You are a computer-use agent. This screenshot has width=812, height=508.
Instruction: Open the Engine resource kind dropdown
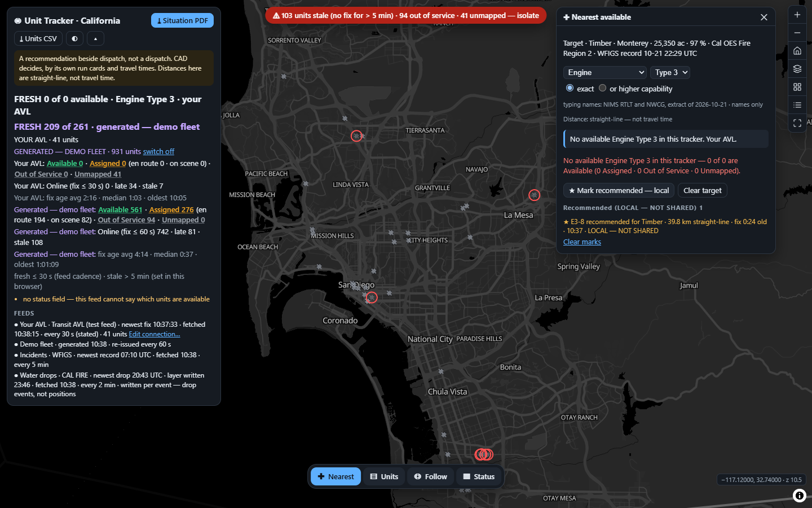(x=604, y=72)
